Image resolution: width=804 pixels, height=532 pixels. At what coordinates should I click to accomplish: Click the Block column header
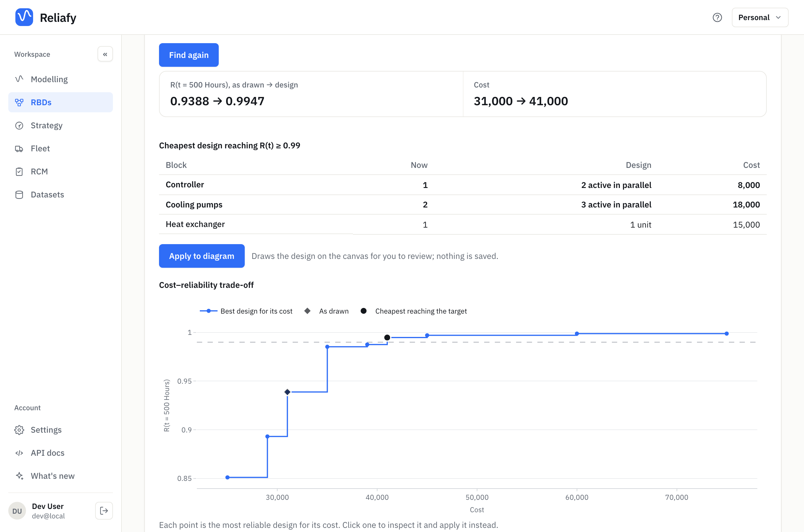[176, 165]
